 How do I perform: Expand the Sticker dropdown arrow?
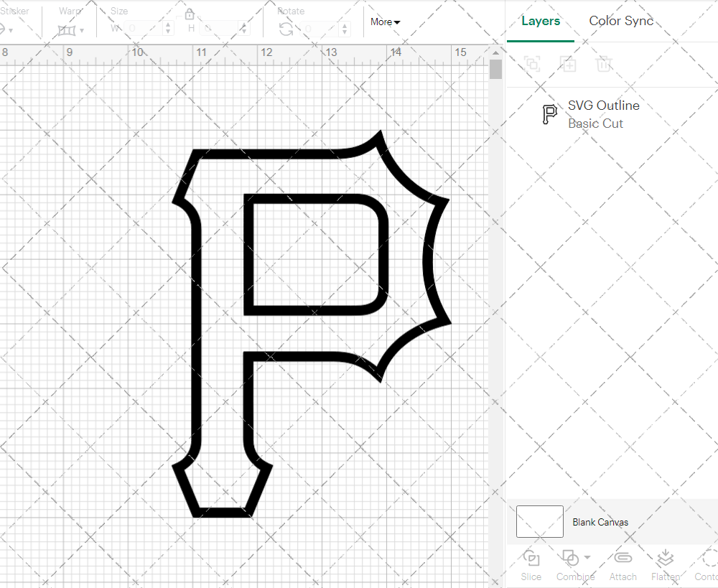[x=11, y=31]
